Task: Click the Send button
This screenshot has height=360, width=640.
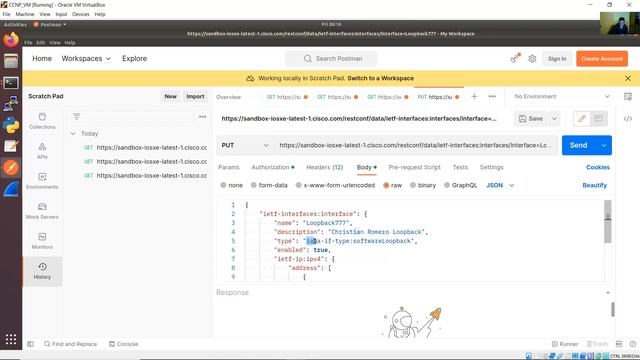Action: click(579, 145)
